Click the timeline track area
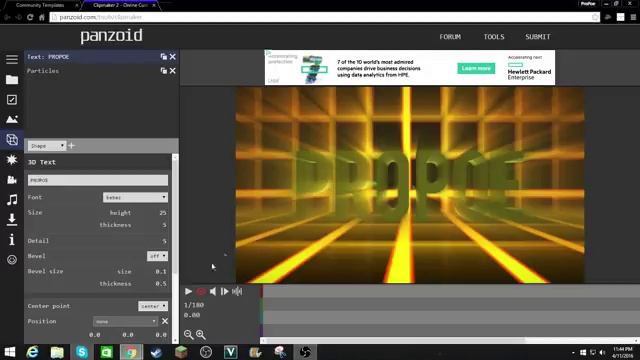640x360 pixels. click(x=451, y=311)
